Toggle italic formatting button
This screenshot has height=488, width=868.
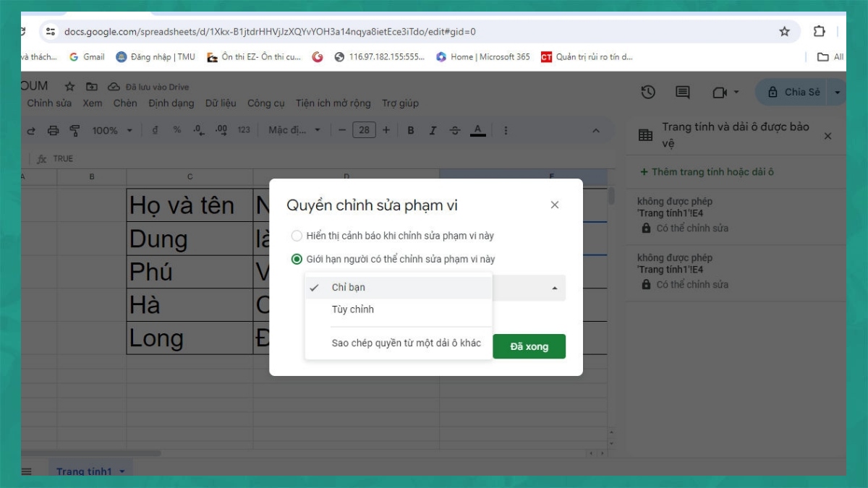(433, 130)
